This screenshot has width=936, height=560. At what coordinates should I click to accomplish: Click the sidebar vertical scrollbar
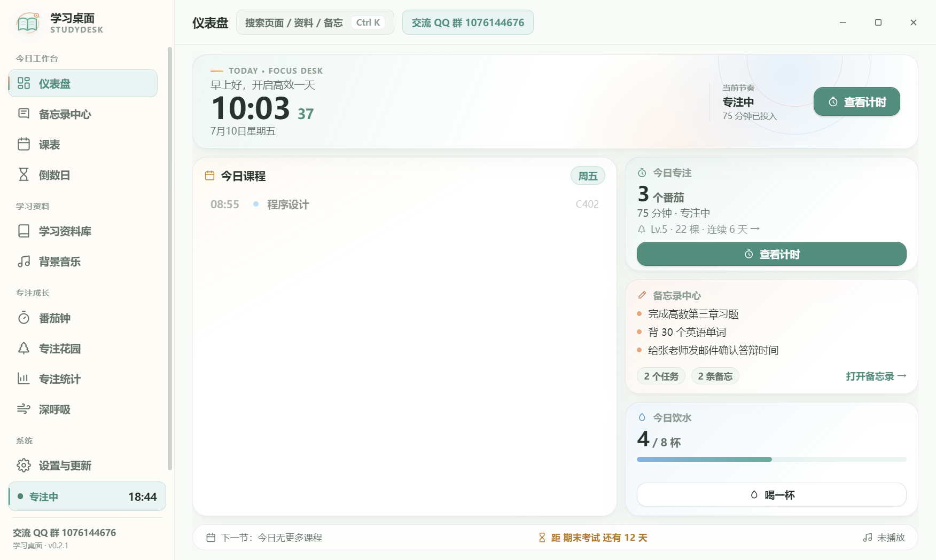coord(170,258)
